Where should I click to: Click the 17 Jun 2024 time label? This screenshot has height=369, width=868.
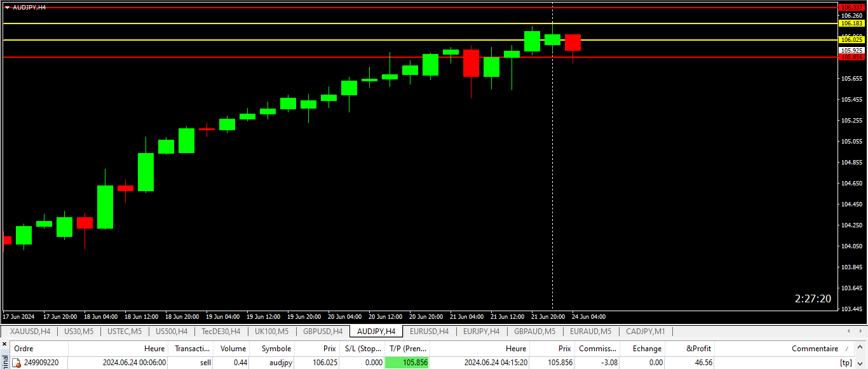pyautogui.click(x=18, y=316)
